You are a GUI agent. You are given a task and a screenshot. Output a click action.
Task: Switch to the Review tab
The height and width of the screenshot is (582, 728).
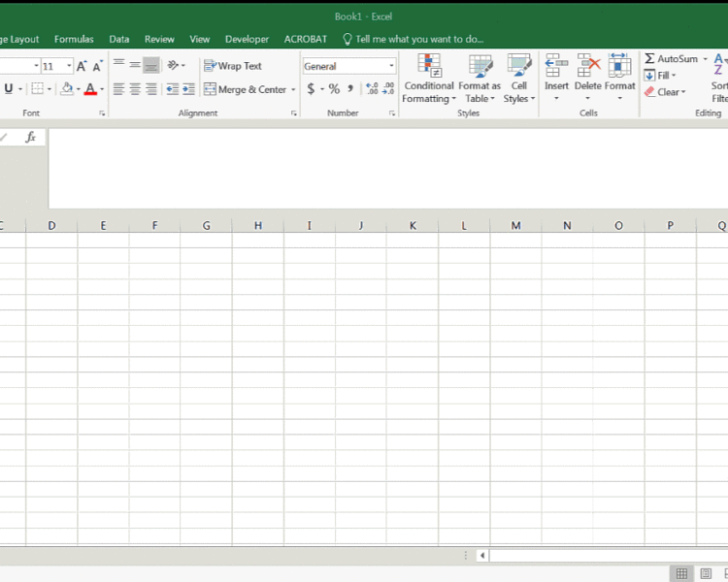(159, 40)
